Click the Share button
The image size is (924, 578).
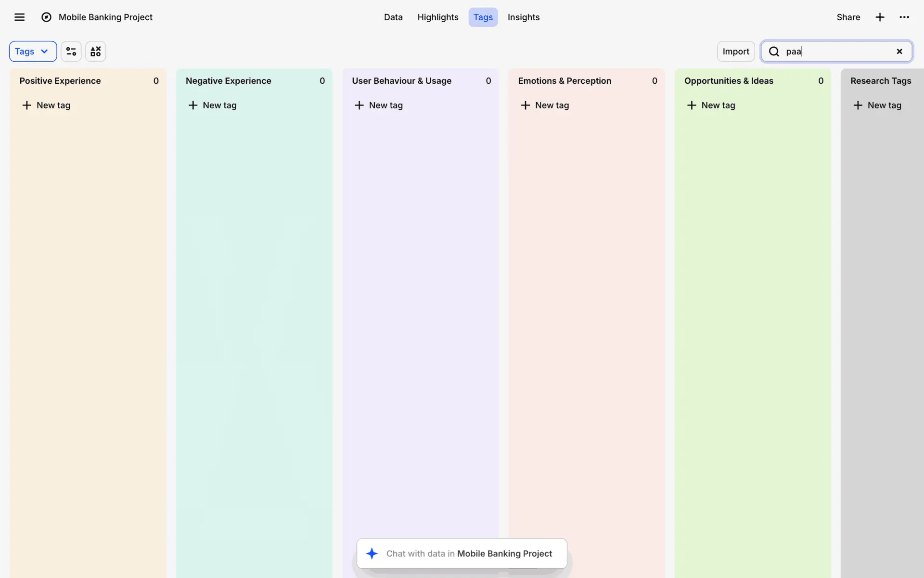click(x=848, y=17)
